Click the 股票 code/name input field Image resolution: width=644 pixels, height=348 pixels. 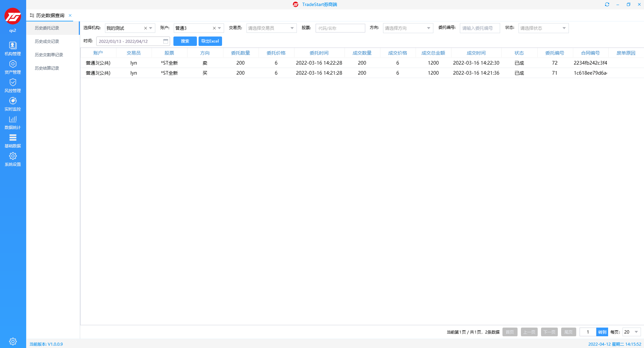[340, 28]
